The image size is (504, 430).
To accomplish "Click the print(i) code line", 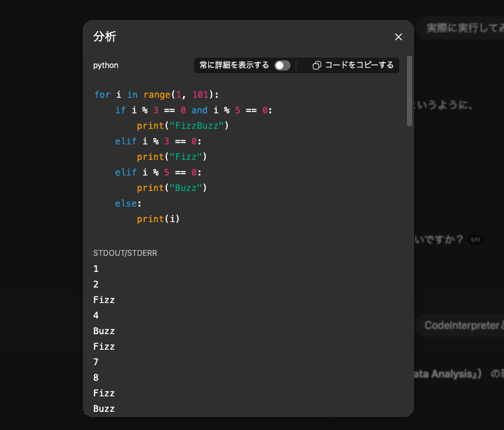I will click(158, 219).
